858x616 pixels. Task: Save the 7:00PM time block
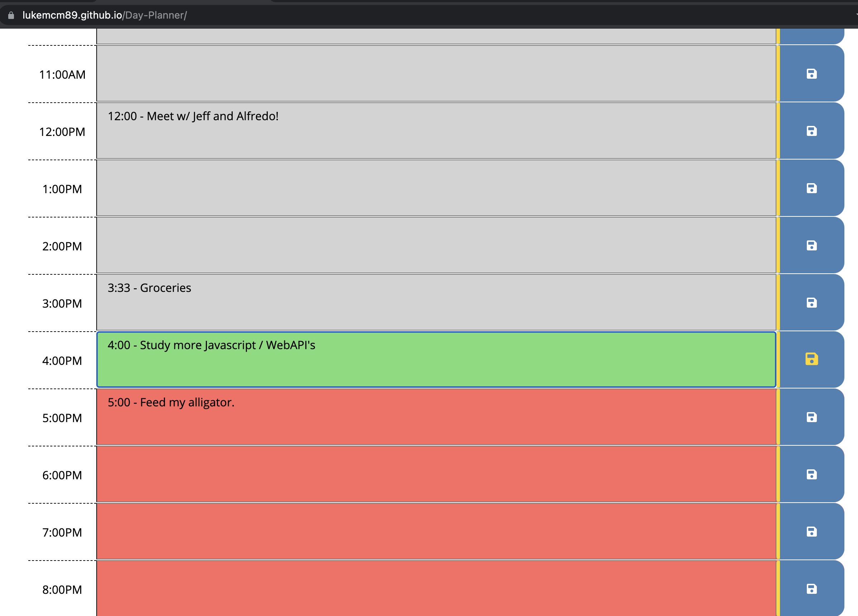(x=812, y=532)
